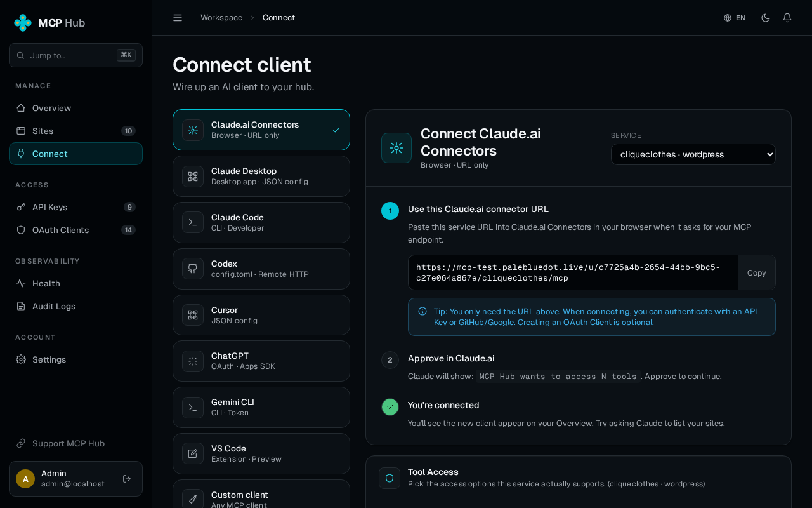This screenshot has height=508, width=812.
Task: Toggle the sidebar hamburger menu
Action: click(x=178, y=18)
